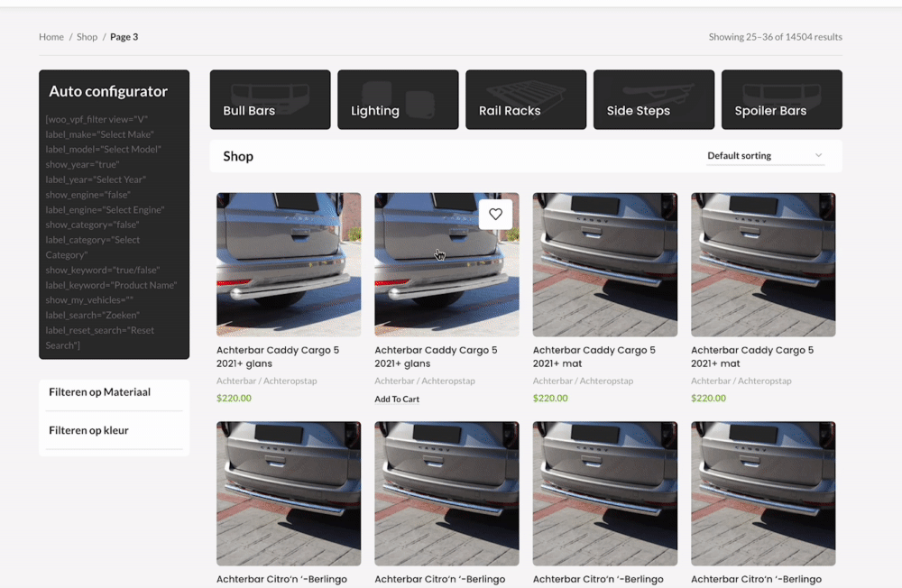This screenshot has height=588, width=902.
Task: Click the 'label_year="Select Year"' line
Action: pos(97,179)
